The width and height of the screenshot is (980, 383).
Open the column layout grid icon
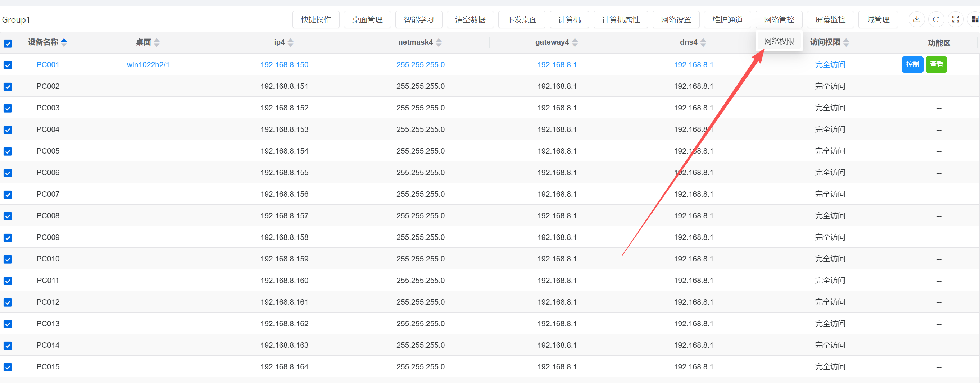(974, 19)
